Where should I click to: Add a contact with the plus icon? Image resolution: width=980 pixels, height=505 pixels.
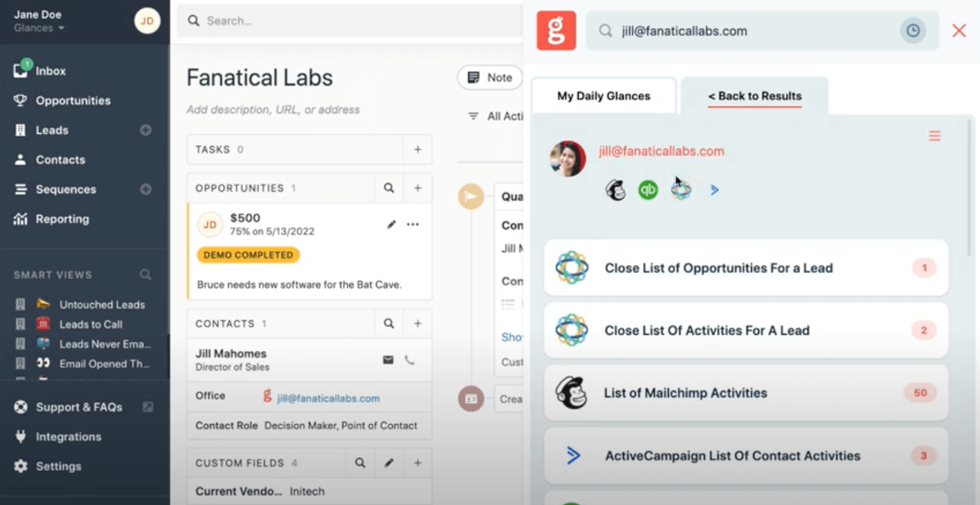point(417,324)
